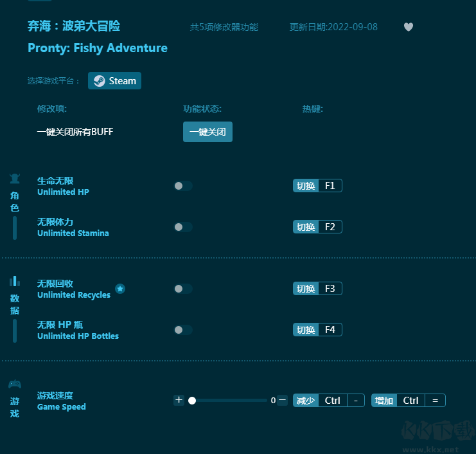Click the 选择游戏平台 label
476x454 pixels.
click(x=53, y=81)
